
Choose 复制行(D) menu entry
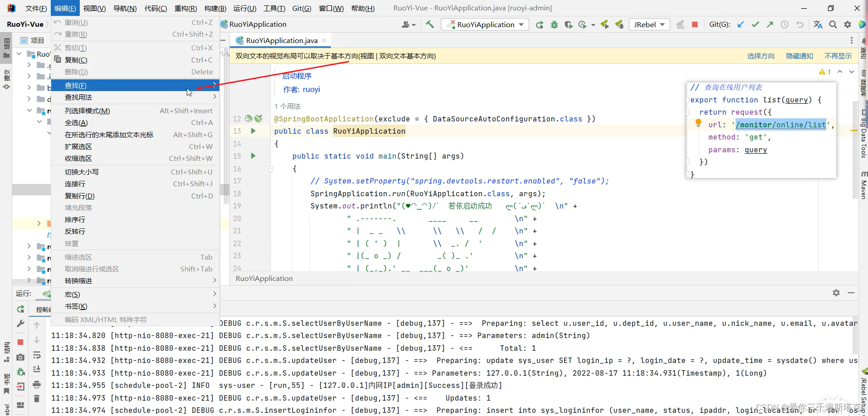point(136,196)
